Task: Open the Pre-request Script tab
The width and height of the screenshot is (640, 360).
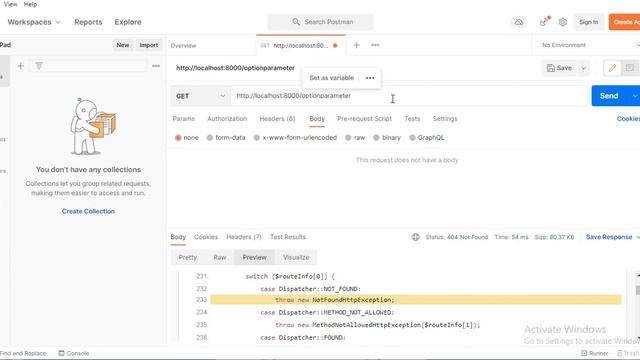Action: 364,119
